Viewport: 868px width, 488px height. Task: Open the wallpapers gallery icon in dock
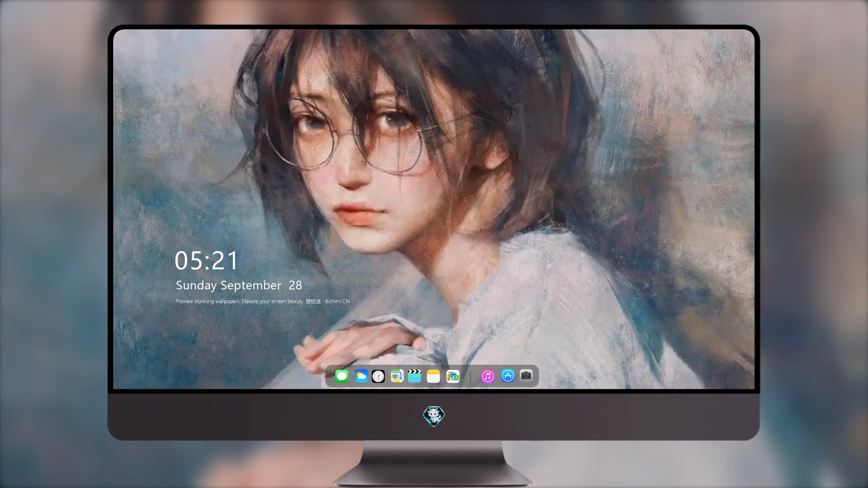453,376
